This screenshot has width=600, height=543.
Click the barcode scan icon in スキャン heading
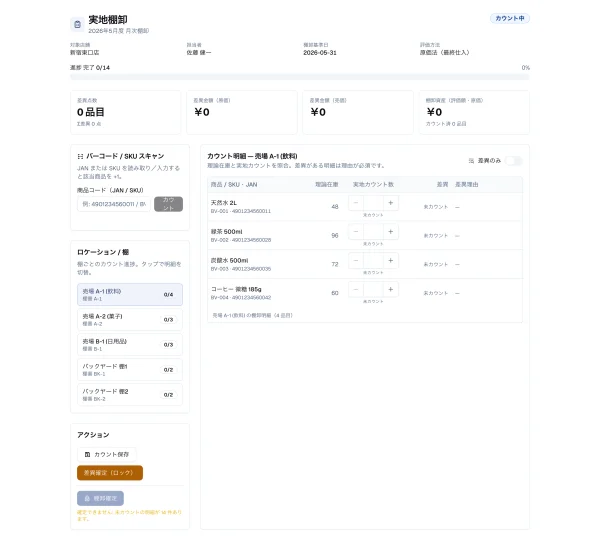(80, 157)
